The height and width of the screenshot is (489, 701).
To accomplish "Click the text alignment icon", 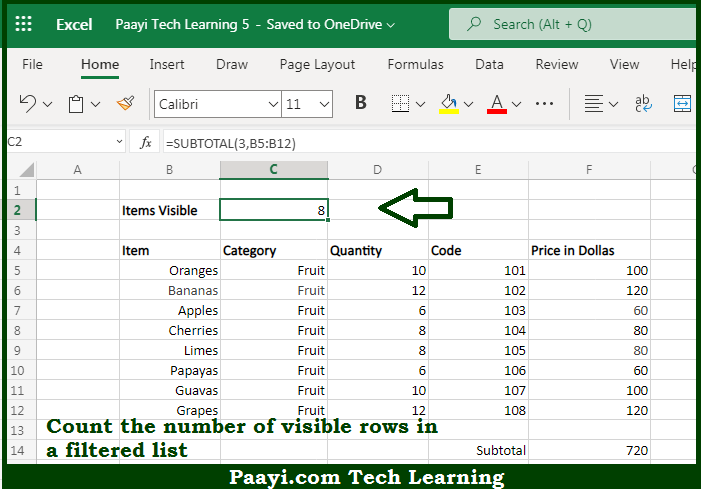I will [x=594, y=104].
